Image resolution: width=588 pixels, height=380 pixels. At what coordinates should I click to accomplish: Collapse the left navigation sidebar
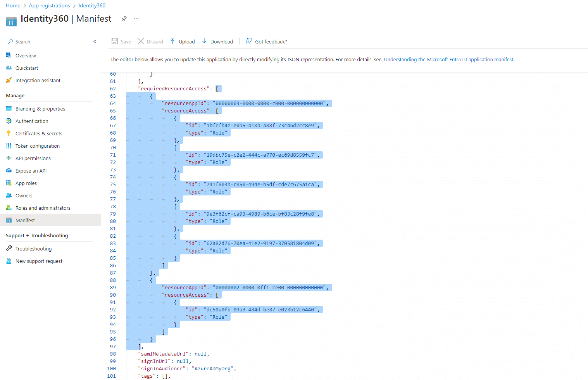click(95, 41)
